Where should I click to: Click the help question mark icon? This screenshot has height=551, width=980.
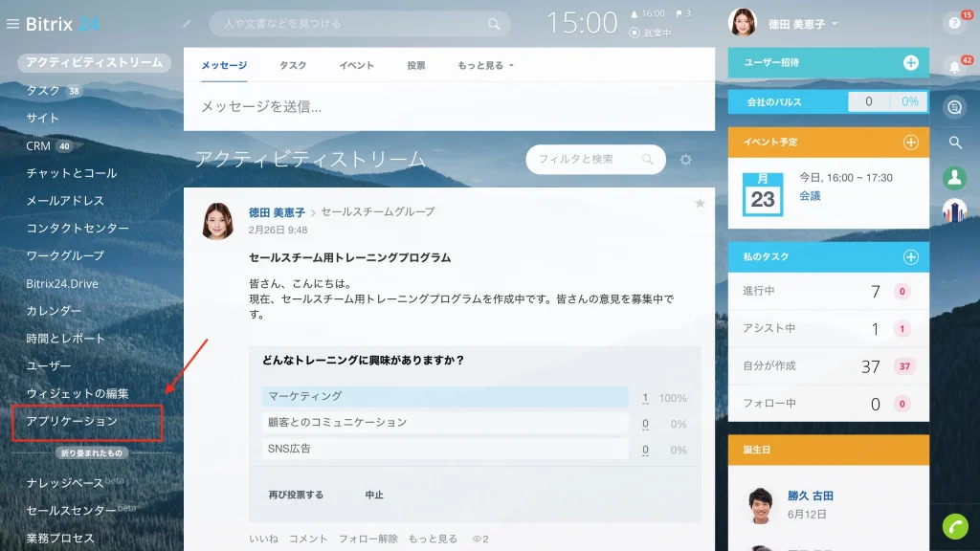pos(954,23)
